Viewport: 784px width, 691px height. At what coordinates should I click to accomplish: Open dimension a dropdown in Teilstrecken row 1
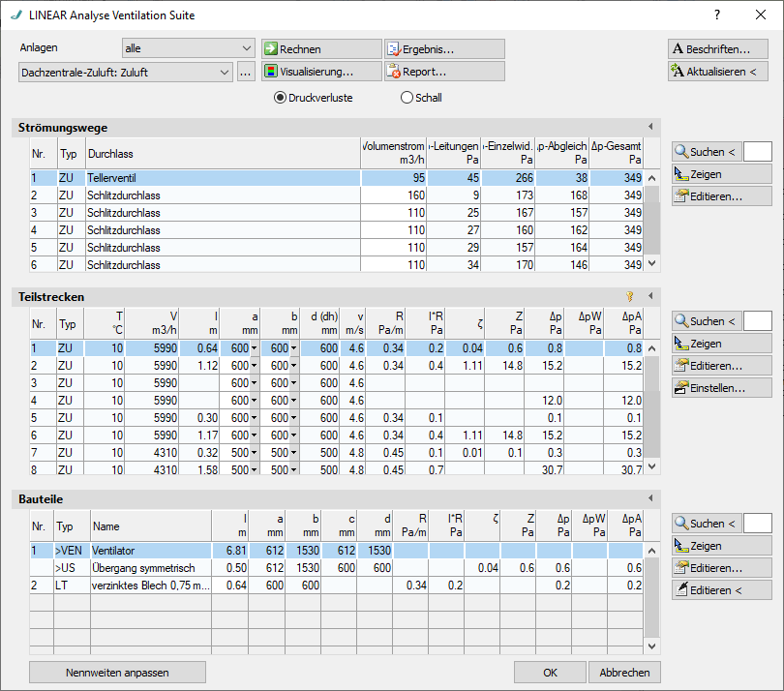pos(255,348)
